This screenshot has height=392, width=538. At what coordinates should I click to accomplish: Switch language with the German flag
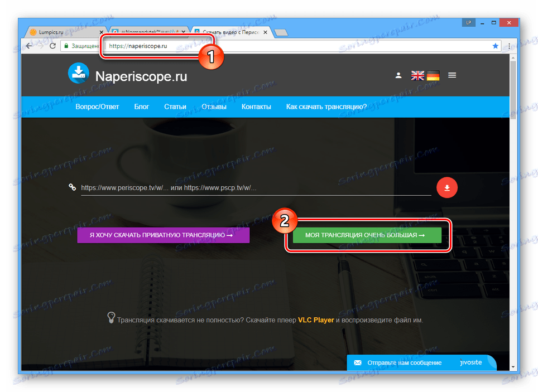point(433,75)
